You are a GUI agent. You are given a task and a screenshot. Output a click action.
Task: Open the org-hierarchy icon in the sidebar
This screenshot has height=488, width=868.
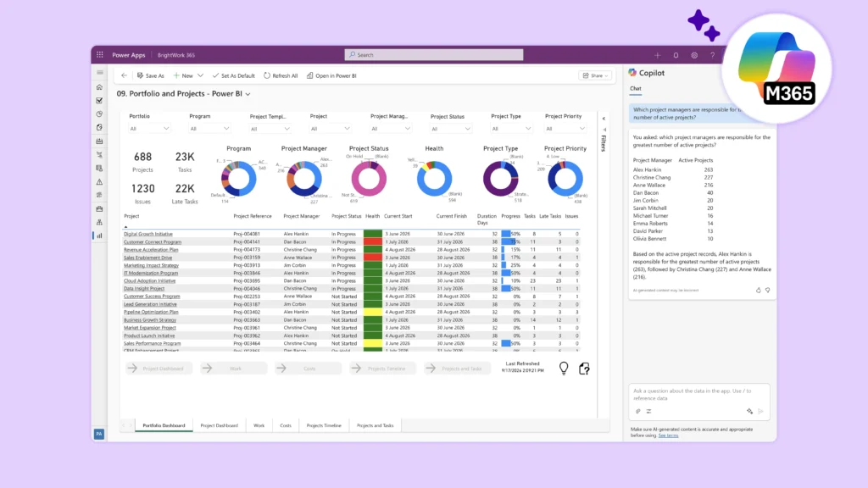click(x=100, y=222)
